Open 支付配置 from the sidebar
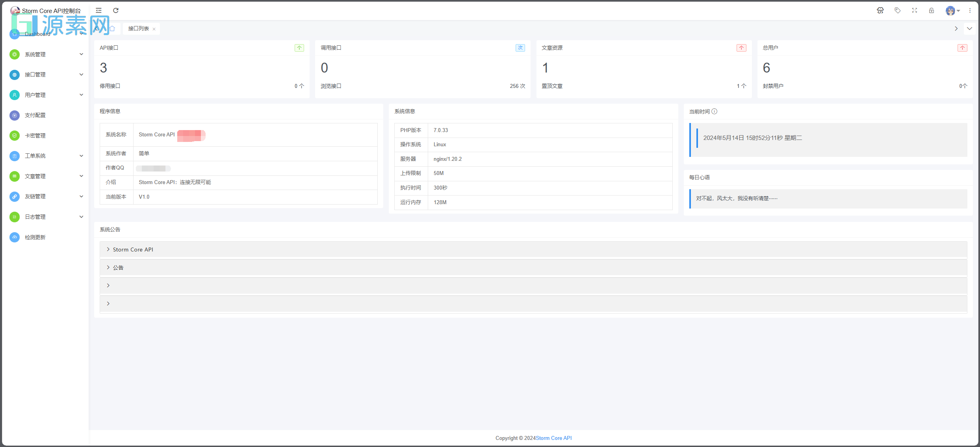The width and height of the screenshot is (980, 447). pos(36,115)
